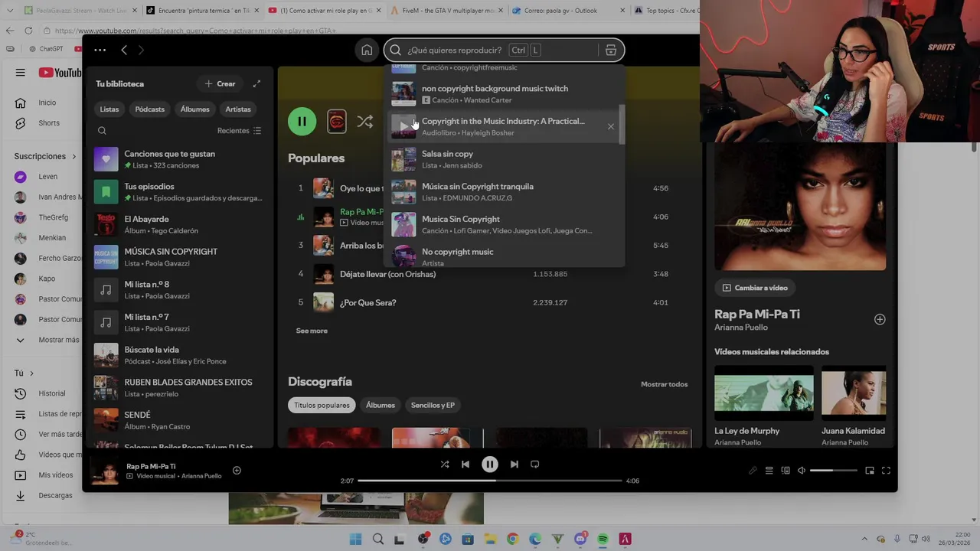Viewport: 980px width, 551px height.
Task: Open Spotify's three-dot menu
Action: (100, 50)
